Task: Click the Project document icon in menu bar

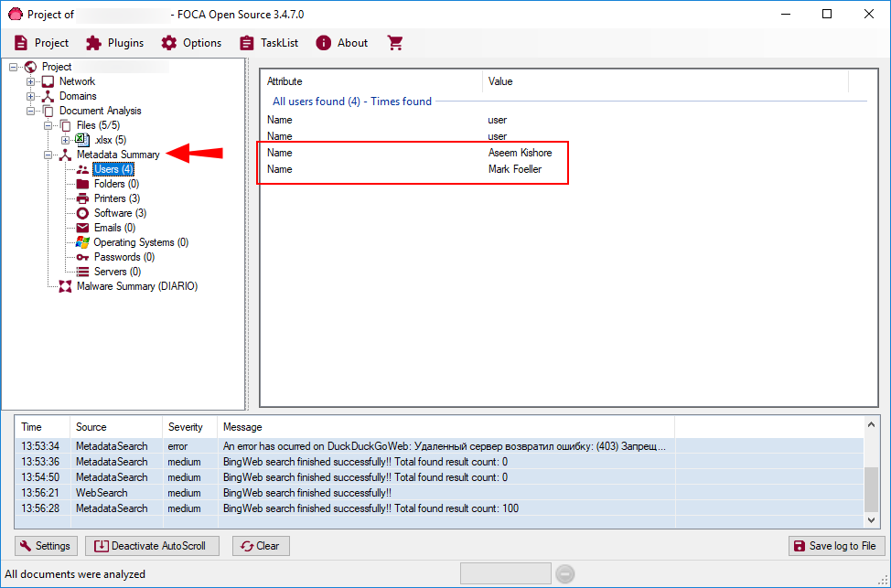Action: 21,43
